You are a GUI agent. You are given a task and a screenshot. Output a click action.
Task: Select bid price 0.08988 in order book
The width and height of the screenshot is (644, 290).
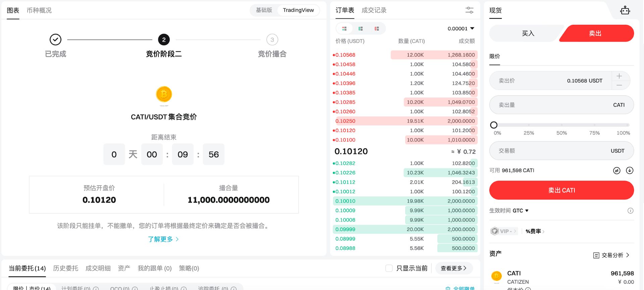[x=345, y=248]
